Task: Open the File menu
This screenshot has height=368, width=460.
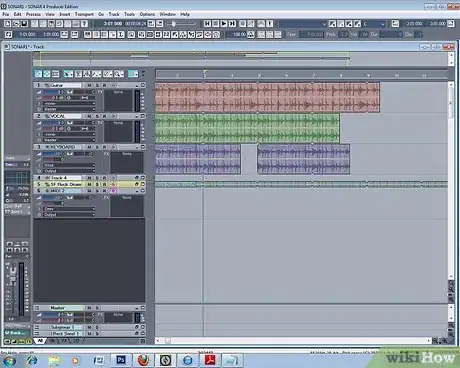Action: tap(6, 14)
